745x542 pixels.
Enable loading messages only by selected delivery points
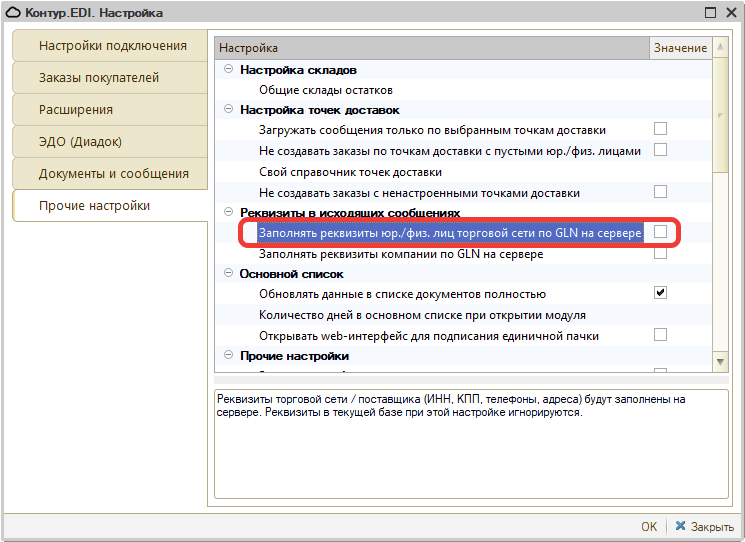[660, 129]
